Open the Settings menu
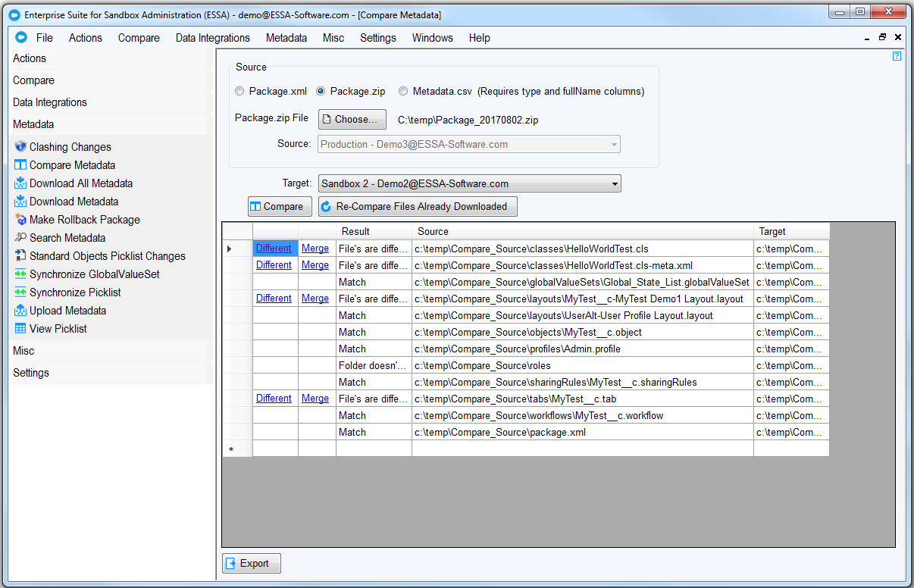 (378, 38)
